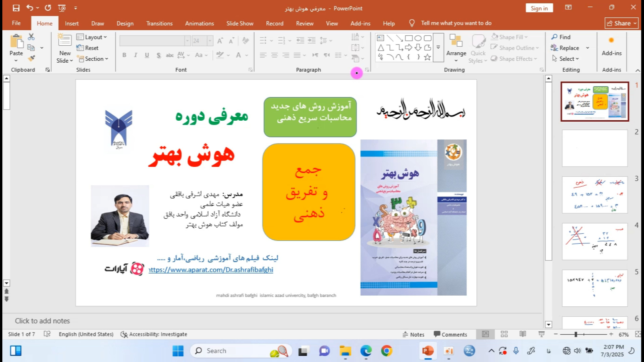This screenshot has width=644, height=362.
Task: Start Slide Show from status bar icon
Action: 541,334
